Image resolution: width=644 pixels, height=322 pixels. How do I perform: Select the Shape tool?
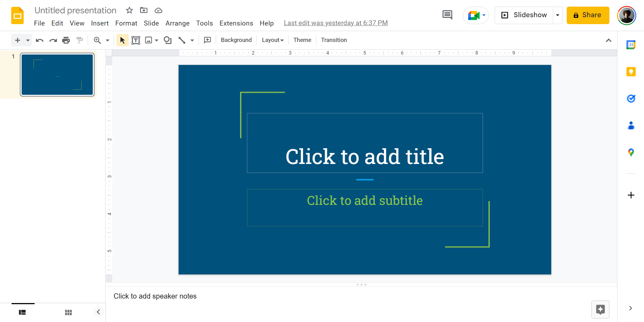(167, 40)
